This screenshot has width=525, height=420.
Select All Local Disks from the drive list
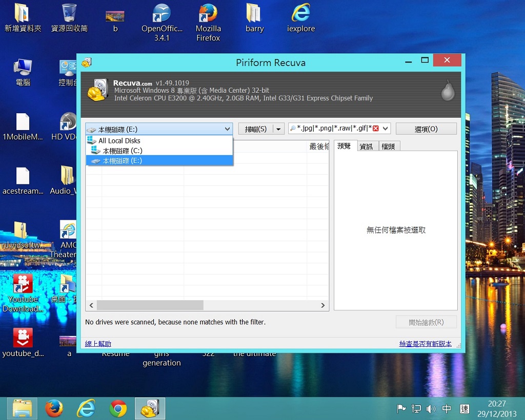[159, 141]
